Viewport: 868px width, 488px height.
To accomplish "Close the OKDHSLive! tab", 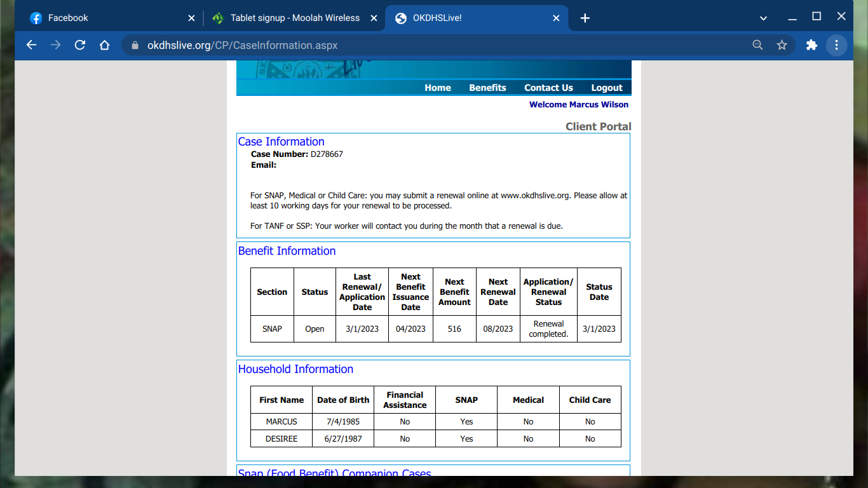I will coord(556,18).
